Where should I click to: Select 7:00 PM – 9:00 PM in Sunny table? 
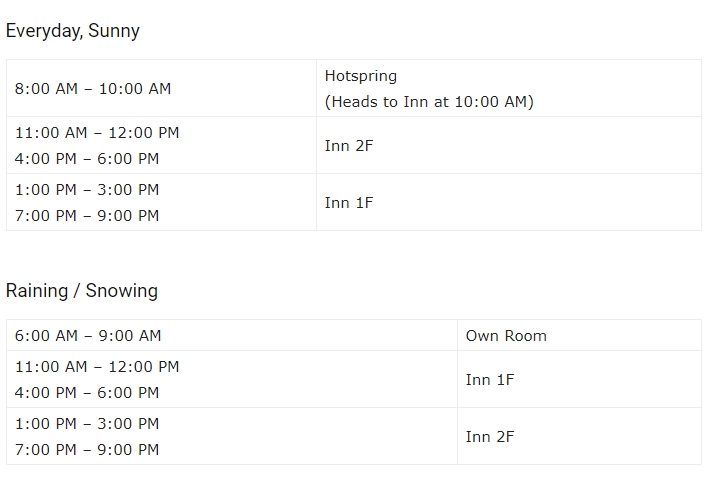[87, 216]
